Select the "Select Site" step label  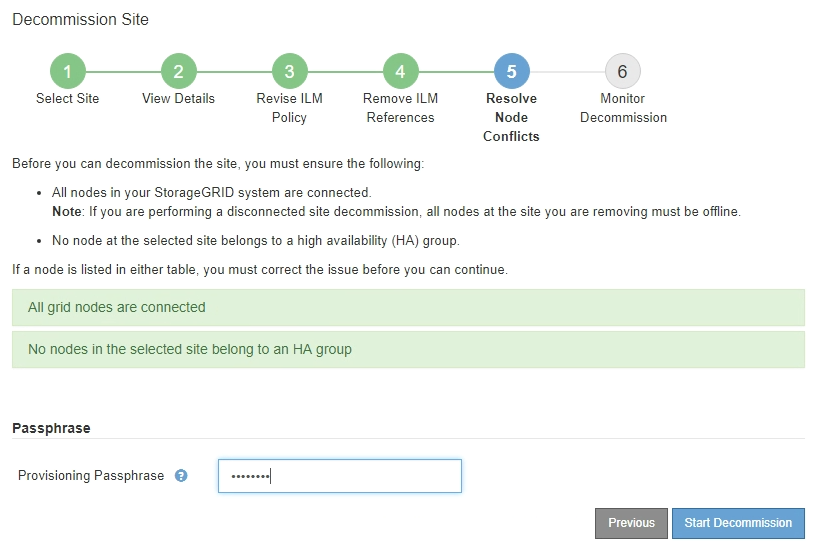point(68,99)
